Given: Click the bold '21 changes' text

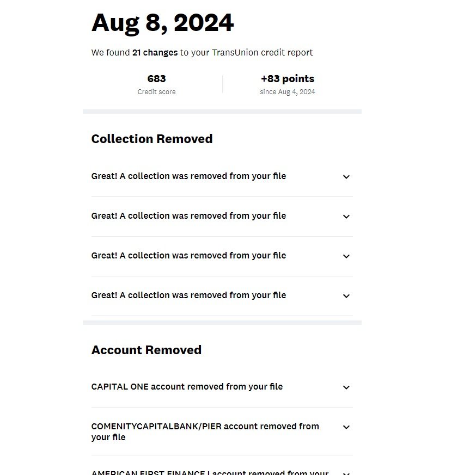Looking at the screenshot, I should pos(155,53).
